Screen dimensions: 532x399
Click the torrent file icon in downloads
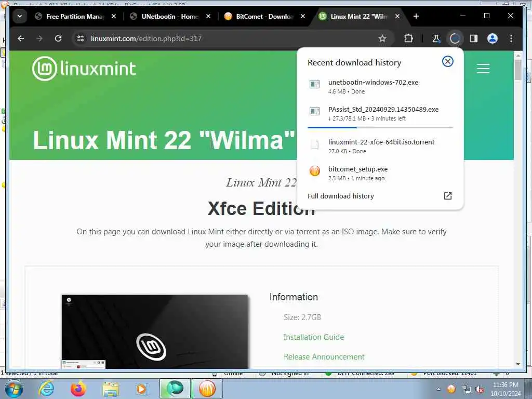(314, 144)
